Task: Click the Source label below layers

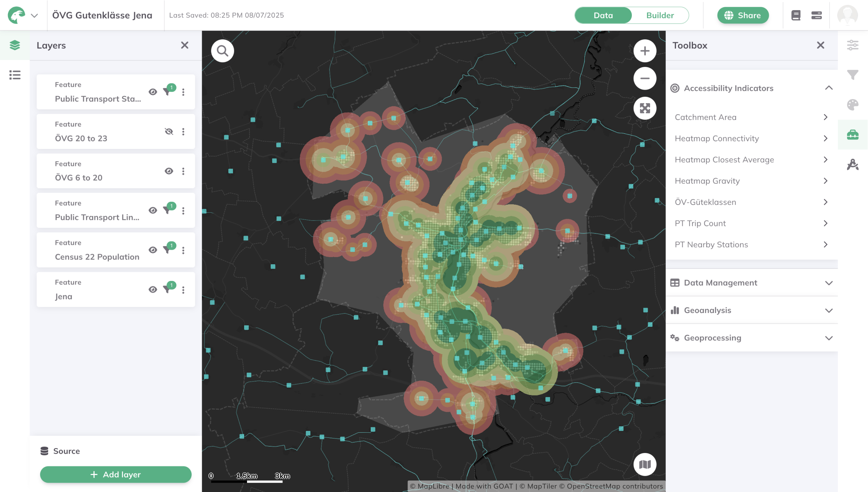Action: click(x=67, y=451)
